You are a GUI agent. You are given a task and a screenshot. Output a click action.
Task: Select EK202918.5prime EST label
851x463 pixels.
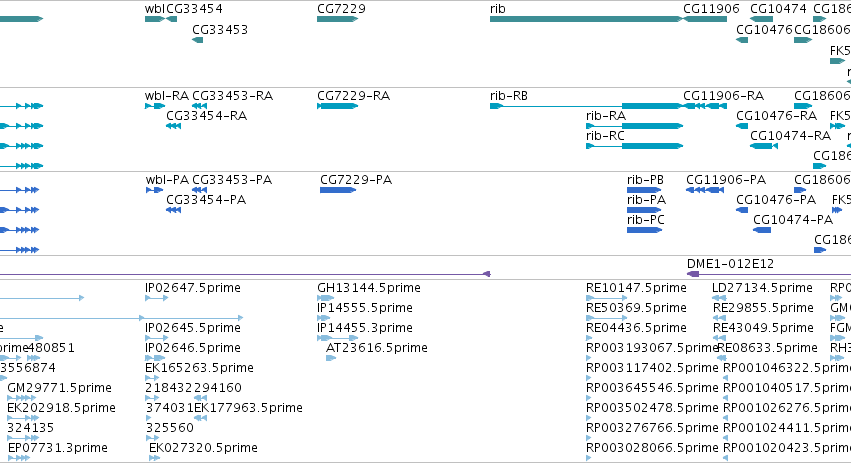pyautogui.click(x=61, y=409)
